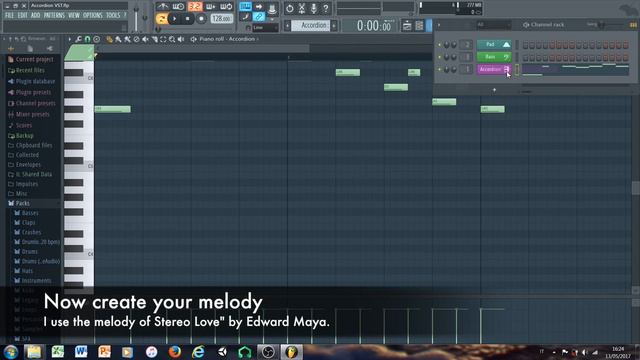The image size is (640, 360).
Task: Open the piano roll options arrow menu
Action: [70, 39]
